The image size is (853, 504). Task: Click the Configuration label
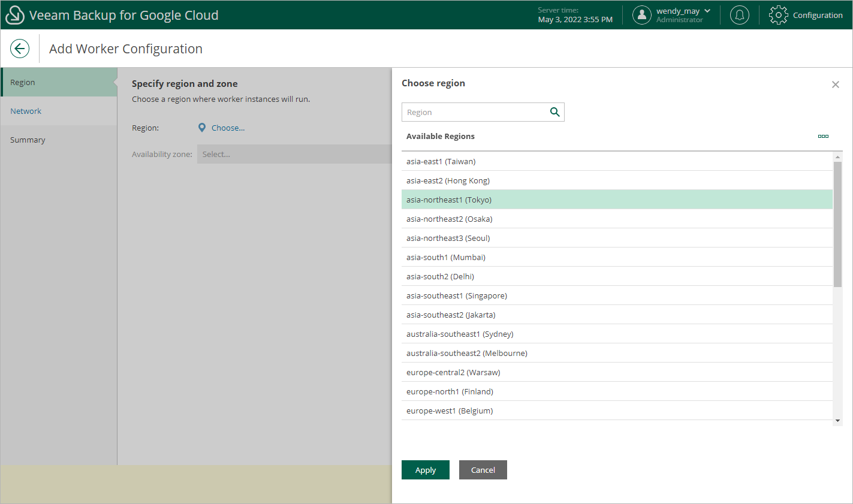tap(818, 15)
